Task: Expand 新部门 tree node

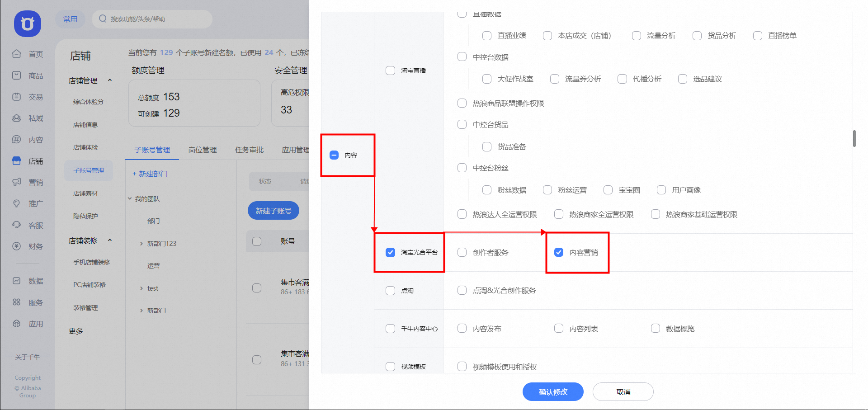Action: coord(142,311)
